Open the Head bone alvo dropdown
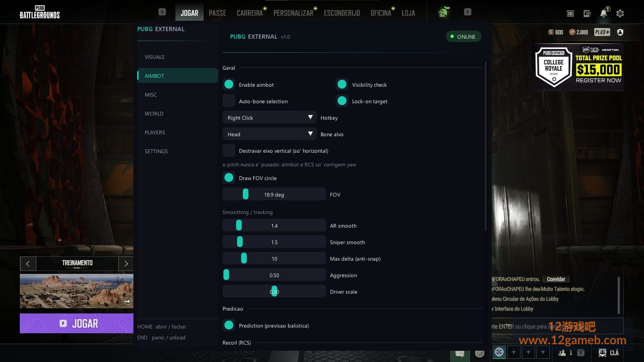Image resolution: width=644 pixels, height=362 pixels. (x=270, y=134)
